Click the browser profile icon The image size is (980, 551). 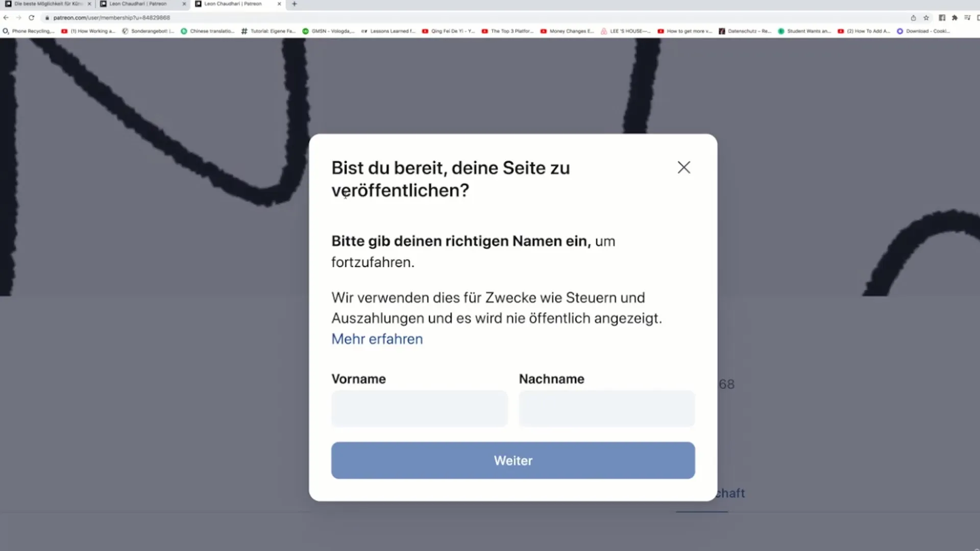click(x=978, y=18)
